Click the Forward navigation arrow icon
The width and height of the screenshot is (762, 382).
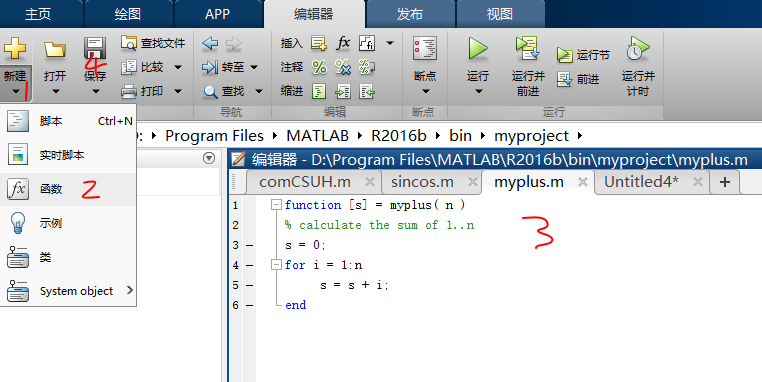234,43
